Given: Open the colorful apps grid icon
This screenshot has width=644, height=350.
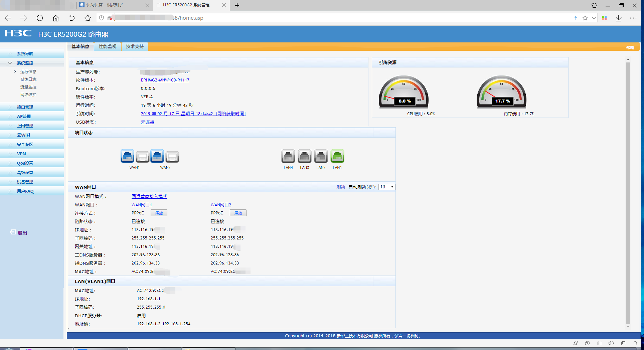Looking at the screenshot, I should coord(604,18).
